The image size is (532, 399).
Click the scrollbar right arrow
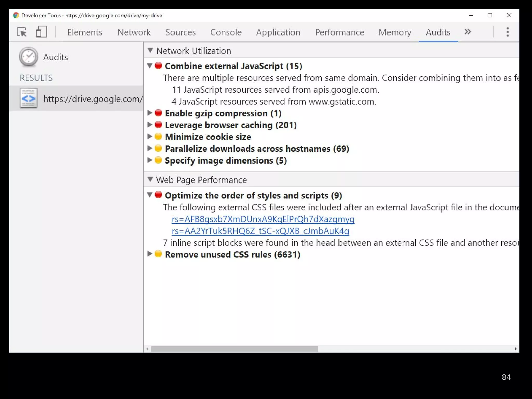coord(516,349)
